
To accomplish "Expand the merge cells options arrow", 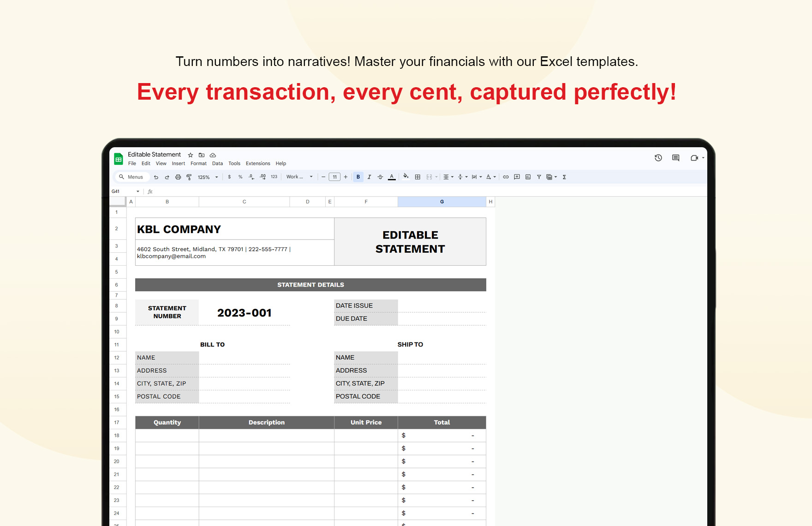I will [436, 177].
